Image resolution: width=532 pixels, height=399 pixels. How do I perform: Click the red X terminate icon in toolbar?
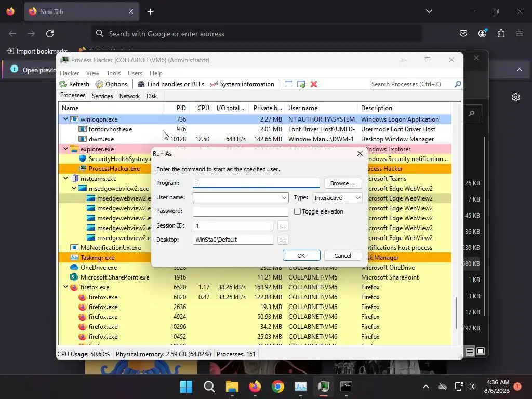(x=314, y=84)
